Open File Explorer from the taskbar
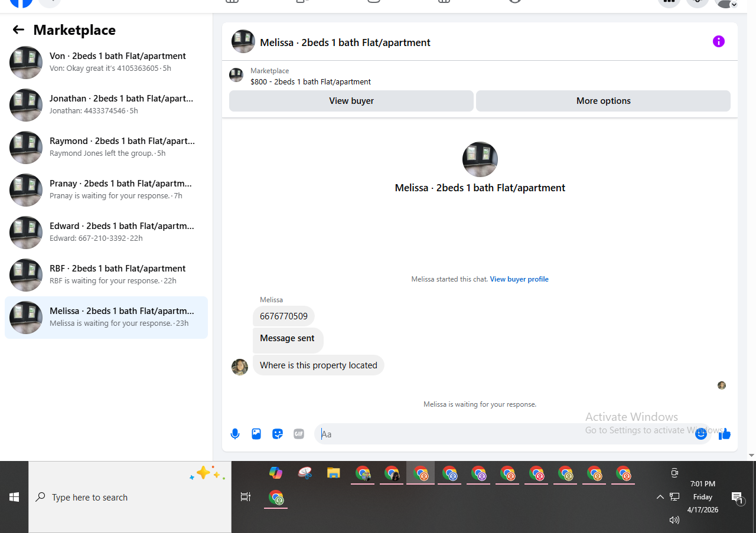Screen dimensions: 756x533 click(334, 473)
